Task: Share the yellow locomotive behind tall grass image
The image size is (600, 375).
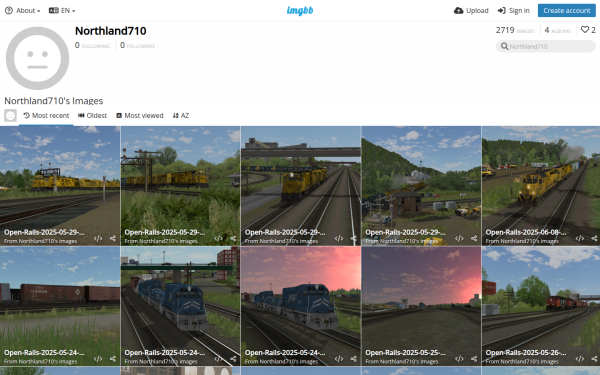Action: tap(233, 238)
